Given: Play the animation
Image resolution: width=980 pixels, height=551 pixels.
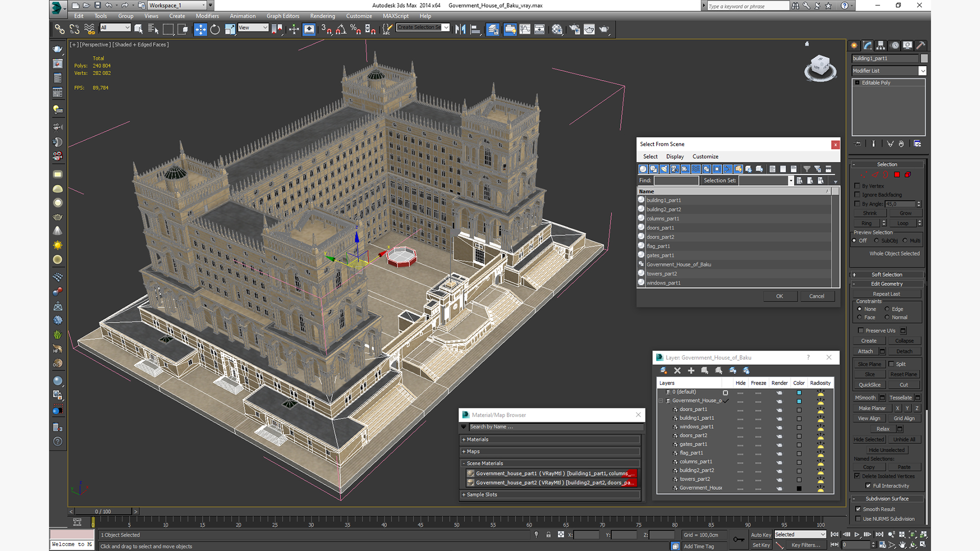Looking at the screenshot, I should [857, 535].
